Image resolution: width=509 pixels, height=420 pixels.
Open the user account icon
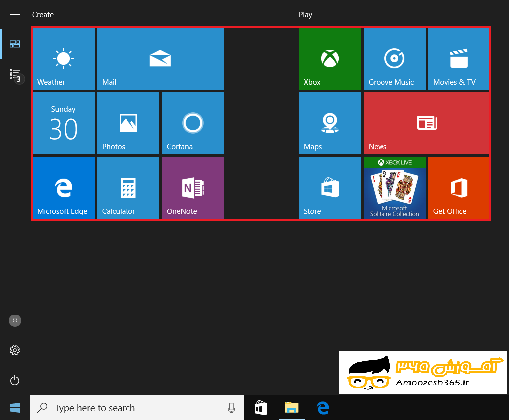pyautogui.click(x=15, y=321)
